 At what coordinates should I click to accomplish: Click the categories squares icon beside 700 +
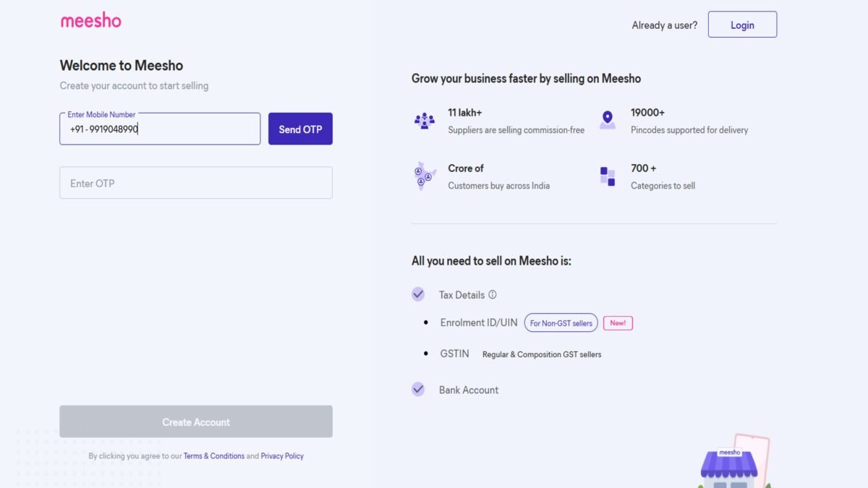[x=608, y=176]
